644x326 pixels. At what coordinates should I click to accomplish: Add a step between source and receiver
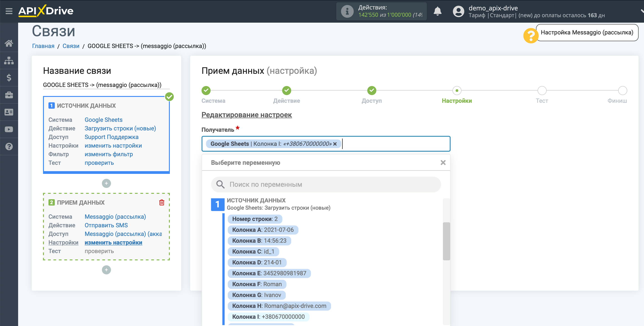(106, 183)
